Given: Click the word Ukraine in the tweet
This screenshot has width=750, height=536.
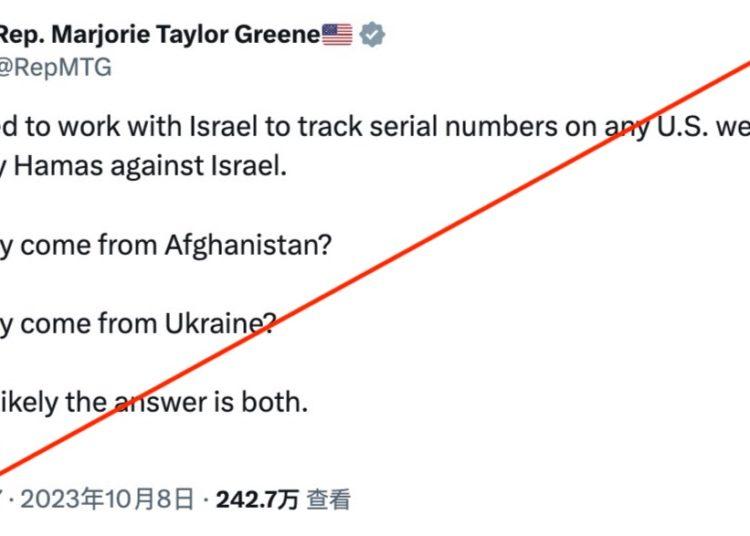Looking at the screenshot, I should point(220,323).
